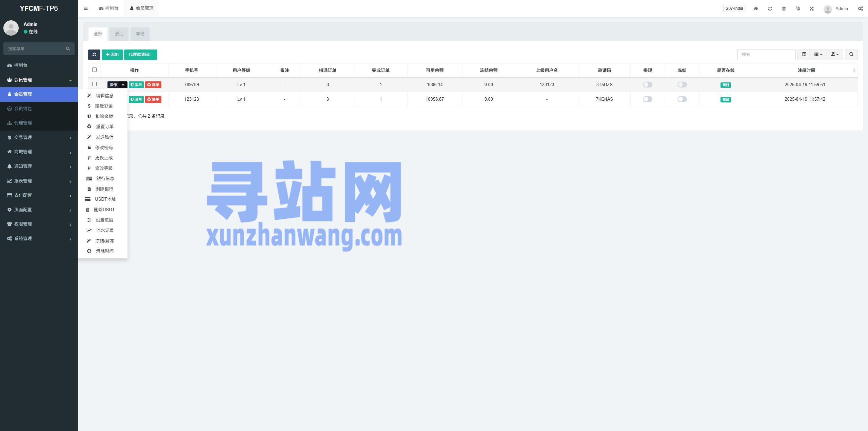
Task: Select 修改密码 from the action menu
Action: [103, 148]
